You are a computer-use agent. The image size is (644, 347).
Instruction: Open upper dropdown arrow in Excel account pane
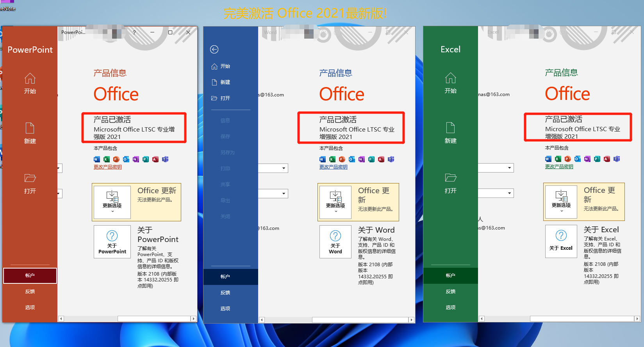510,168
